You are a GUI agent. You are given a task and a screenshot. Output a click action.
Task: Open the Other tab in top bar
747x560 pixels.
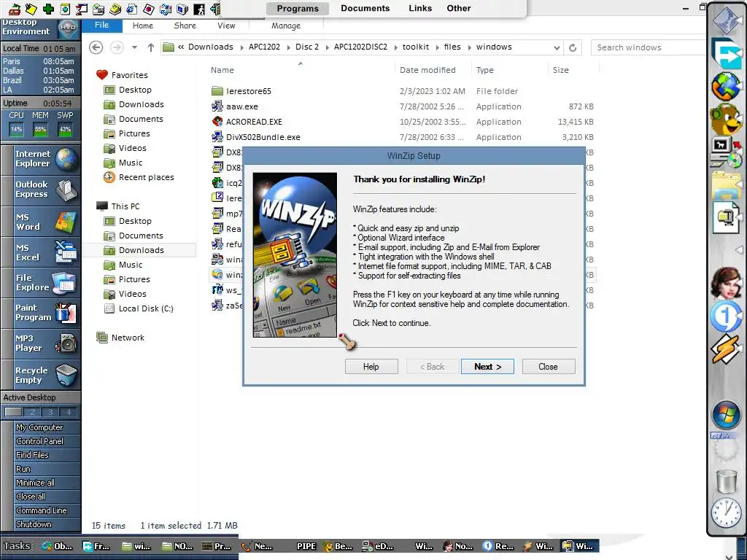[458, 9]
